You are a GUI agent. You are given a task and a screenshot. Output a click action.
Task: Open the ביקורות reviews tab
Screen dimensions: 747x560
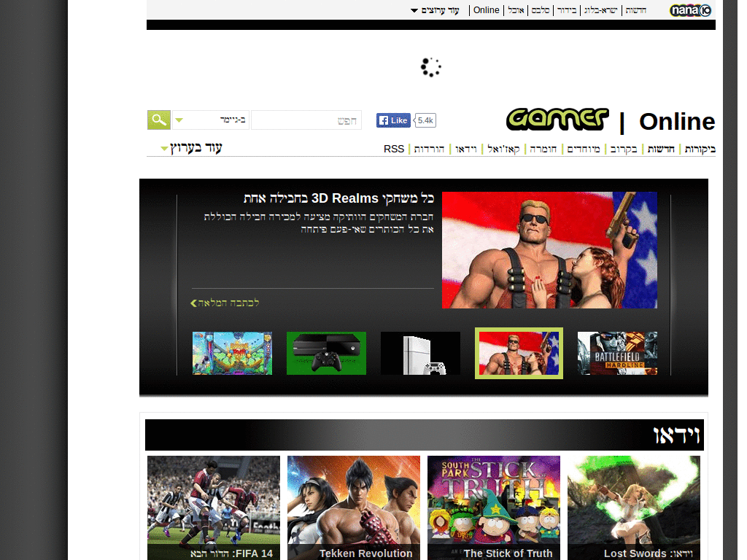(x=700, y=149)
